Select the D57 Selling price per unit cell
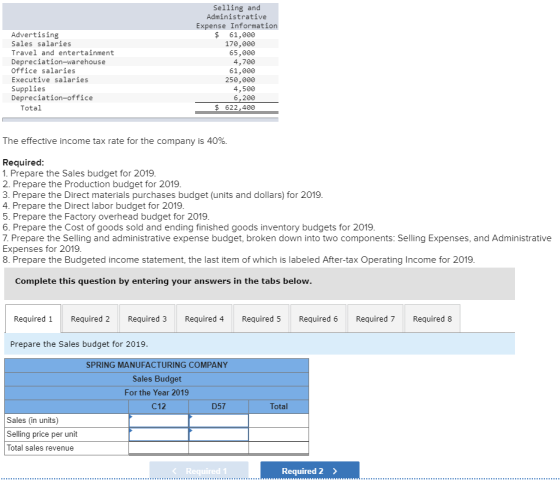Screen dimensions: 560x480 click(x=219, y=434)
